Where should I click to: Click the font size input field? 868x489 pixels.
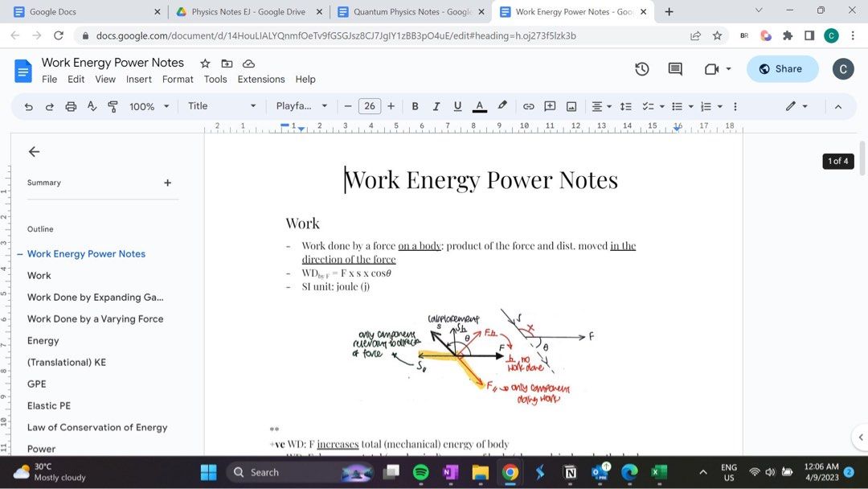[369, 105]
